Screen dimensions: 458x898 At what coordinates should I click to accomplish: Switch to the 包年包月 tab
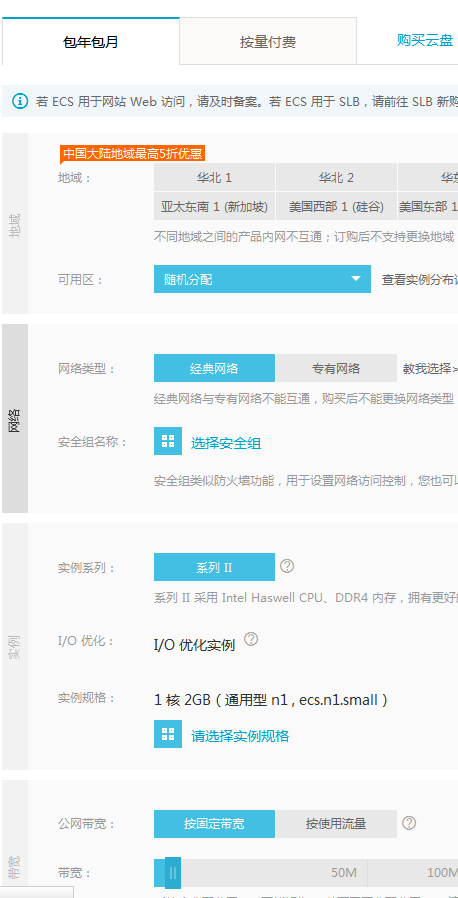click(90, 41)
